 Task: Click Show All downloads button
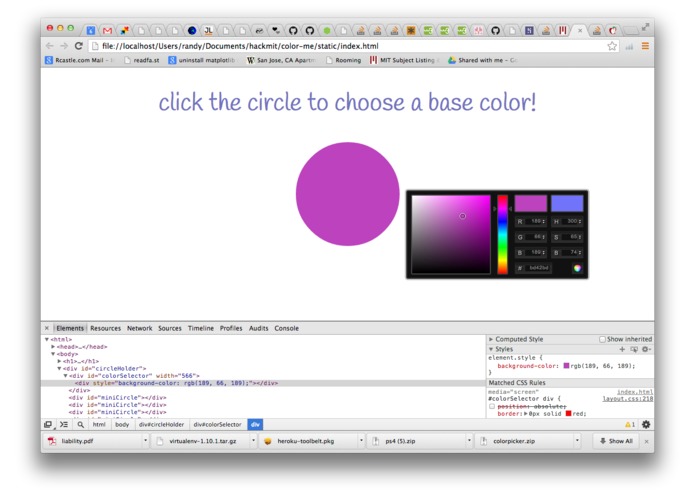(616, 441)
